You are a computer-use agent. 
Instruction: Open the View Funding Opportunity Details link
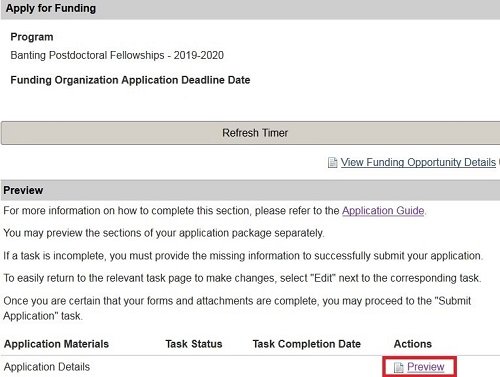(x=418, y=162)
